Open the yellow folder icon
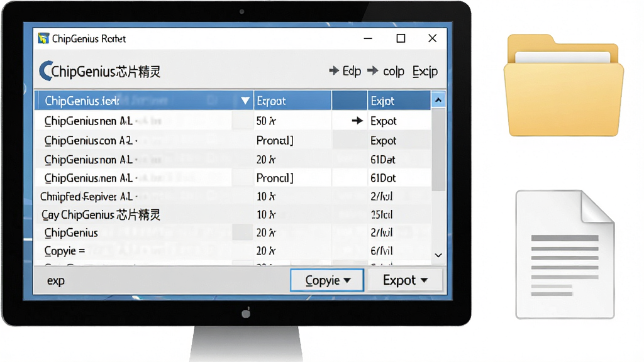644x362 pixels. (563, 85)
